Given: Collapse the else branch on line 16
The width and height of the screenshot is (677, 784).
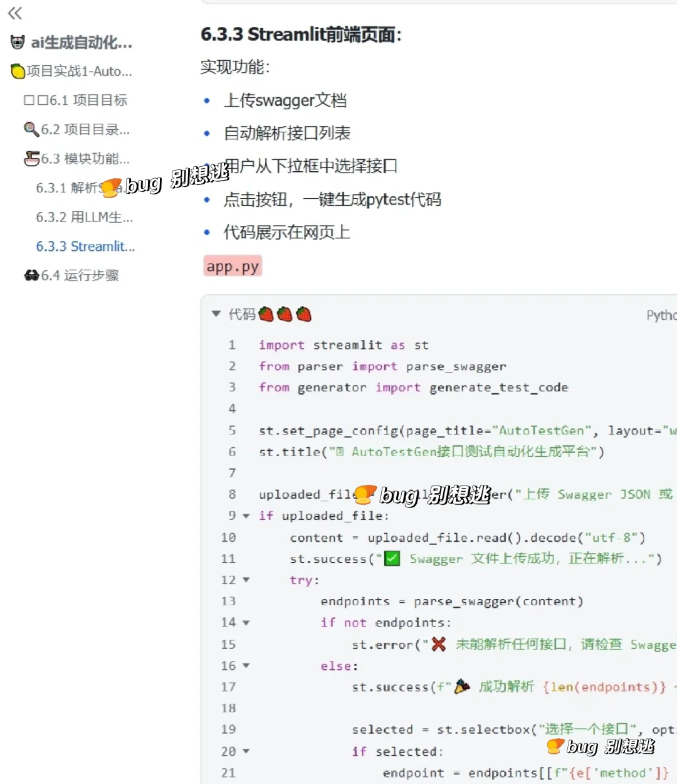Looking at the screenshot, I should point(245,665).
